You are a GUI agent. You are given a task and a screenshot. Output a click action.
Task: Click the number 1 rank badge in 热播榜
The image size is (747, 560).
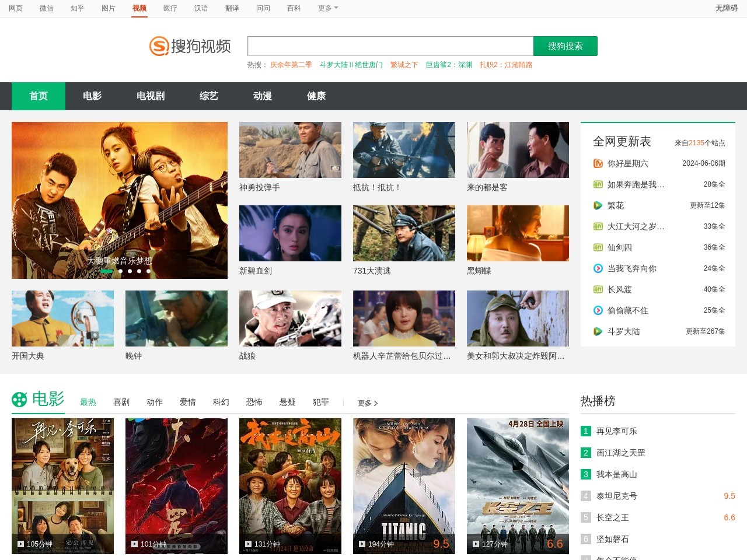[586, 432]
